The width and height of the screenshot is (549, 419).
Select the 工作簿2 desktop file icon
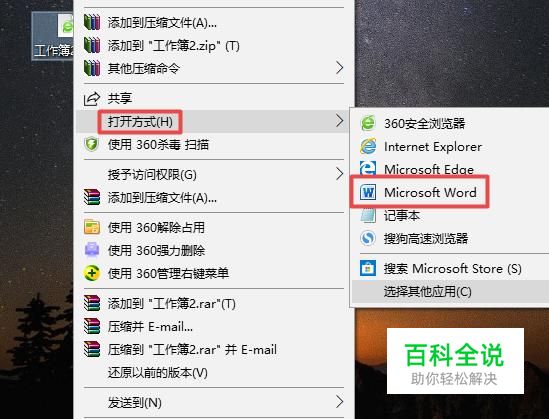pos(53,35)
